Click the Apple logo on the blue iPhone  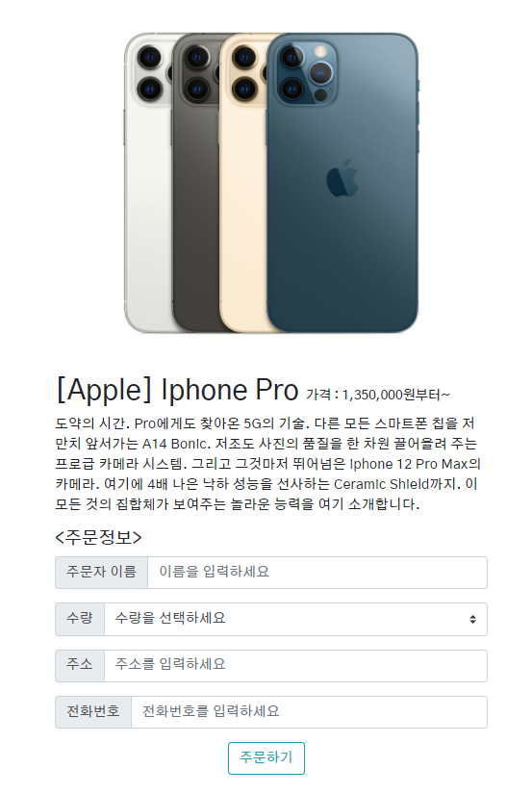342,178
